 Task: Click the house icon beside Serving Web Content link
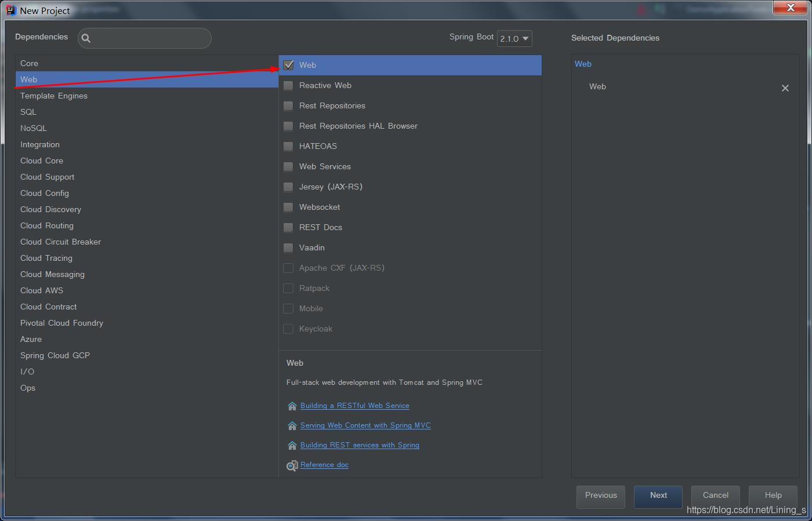coord(292,426)
